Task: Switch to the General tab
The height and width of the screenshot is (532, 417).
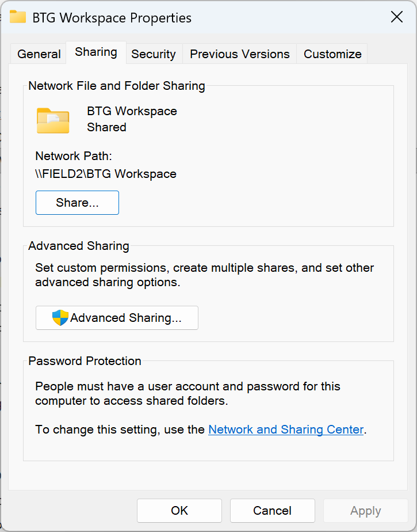Action: 39,54
